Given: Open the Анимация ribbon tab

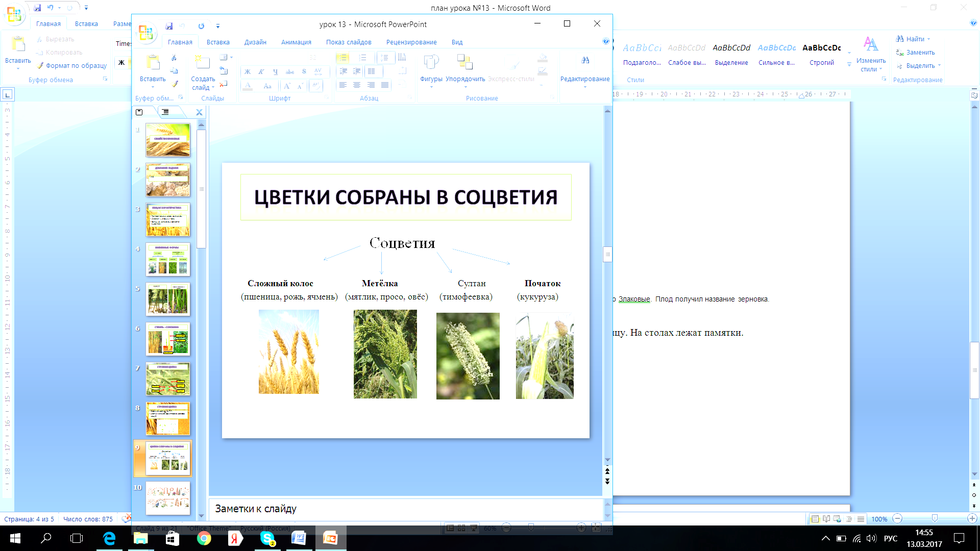Looking at the screenshot, I should point(296,42).
